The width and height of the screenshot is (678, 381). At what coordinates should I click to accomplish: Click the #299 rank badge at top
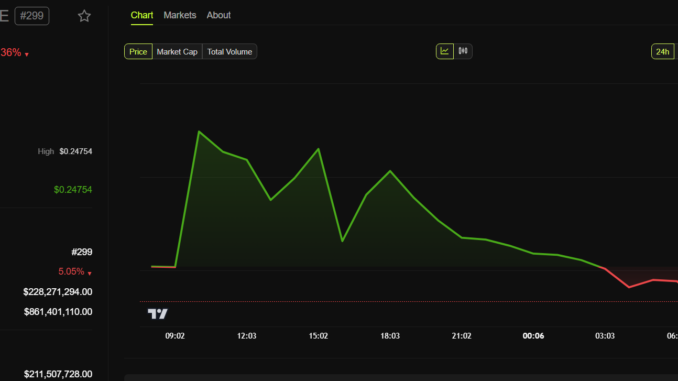pos(32,16)
